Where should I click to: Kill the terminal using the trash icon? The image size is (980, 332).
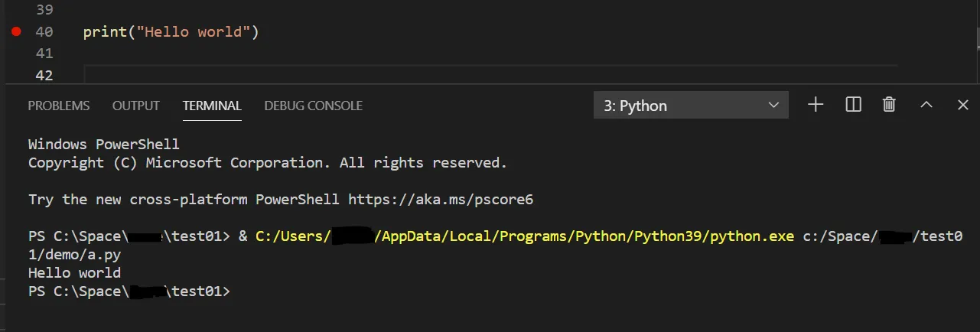coord(889,105)
